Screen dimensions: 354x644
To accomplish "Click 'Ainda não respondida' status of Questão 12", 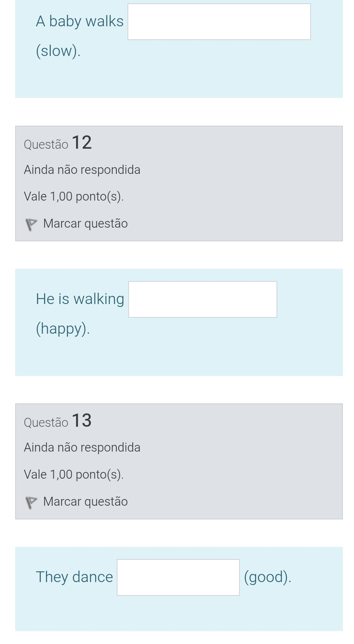I will tap(82, 170).
